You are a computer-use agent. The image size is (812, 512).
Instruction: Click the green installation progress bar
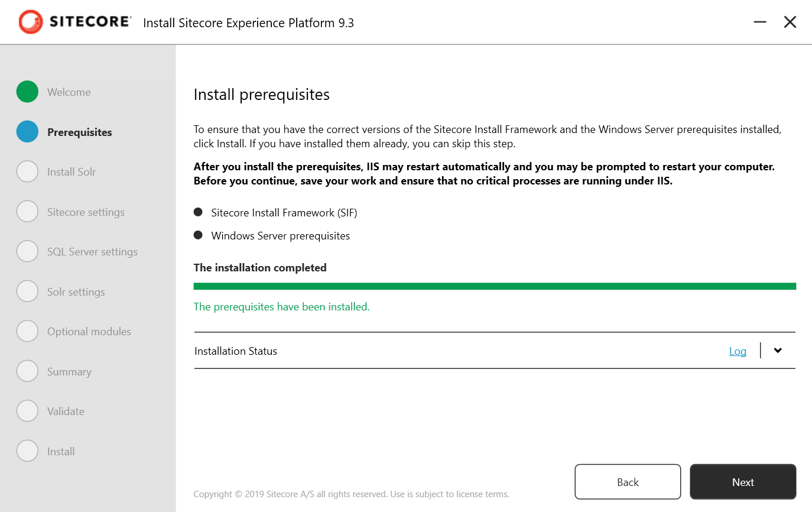pos(495,286)
